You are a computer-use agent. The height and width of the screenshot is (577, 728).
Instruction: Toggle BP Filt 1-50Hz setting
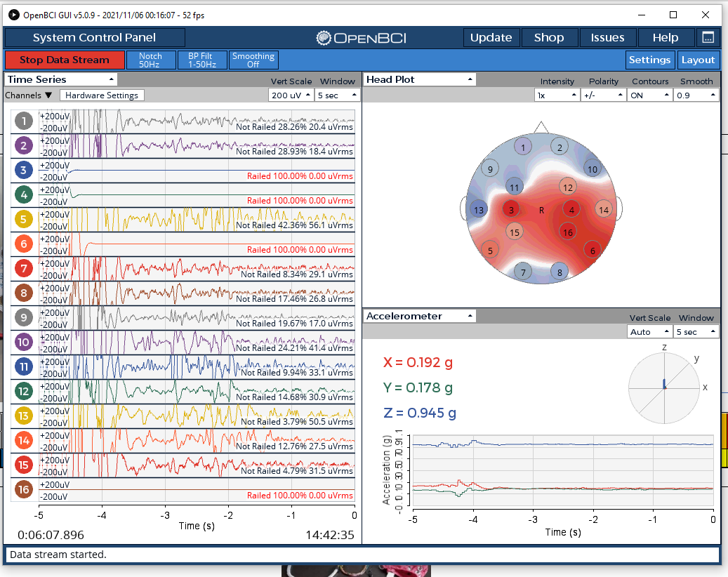[201, 60]
